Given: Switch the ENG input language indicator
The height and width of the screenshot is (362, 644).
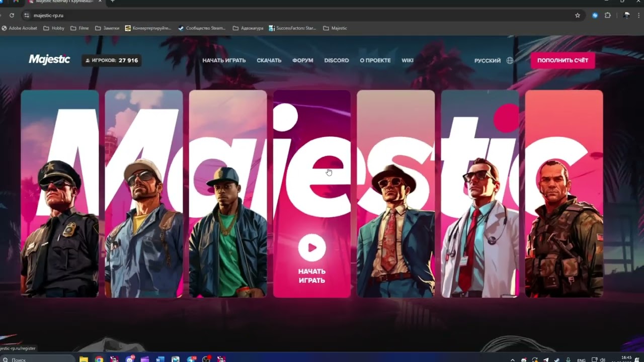Looking at the screenshot, I should coord(581,360).
